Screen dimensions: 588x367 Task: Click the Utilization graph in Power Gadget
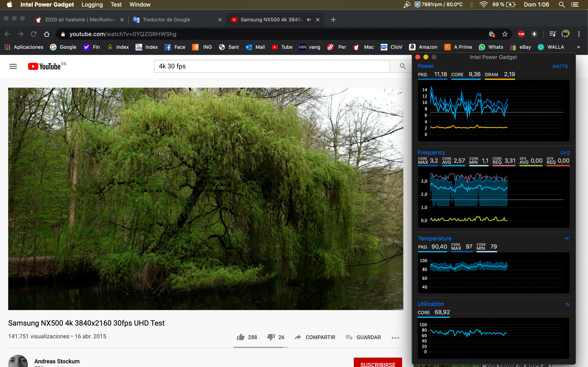[x=494, y=338]
